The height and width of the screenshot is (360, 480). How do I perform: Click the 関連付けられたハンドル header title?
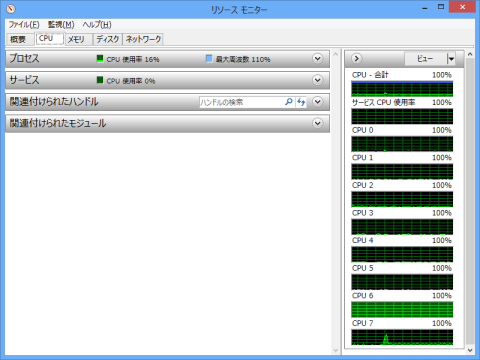click(x=54, y=102)
